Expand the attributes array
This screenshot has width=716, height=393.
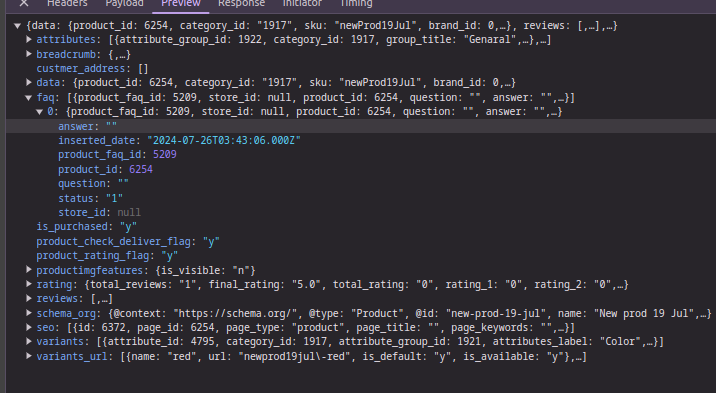tap(29, 40)
